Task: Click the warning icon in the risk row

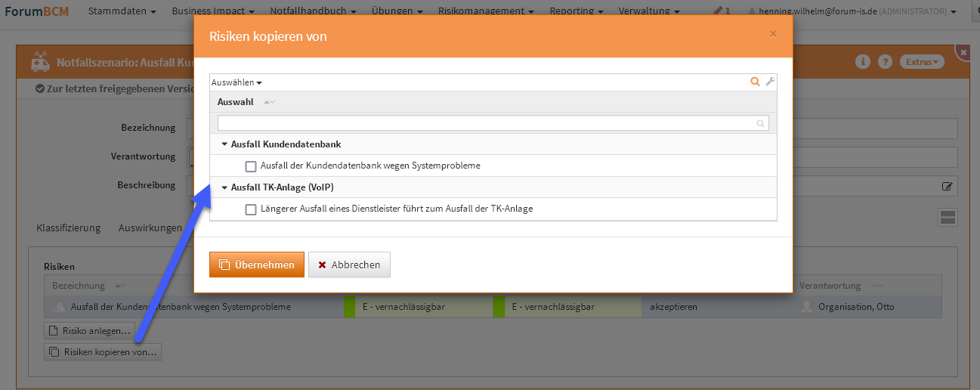Action: 60,307
